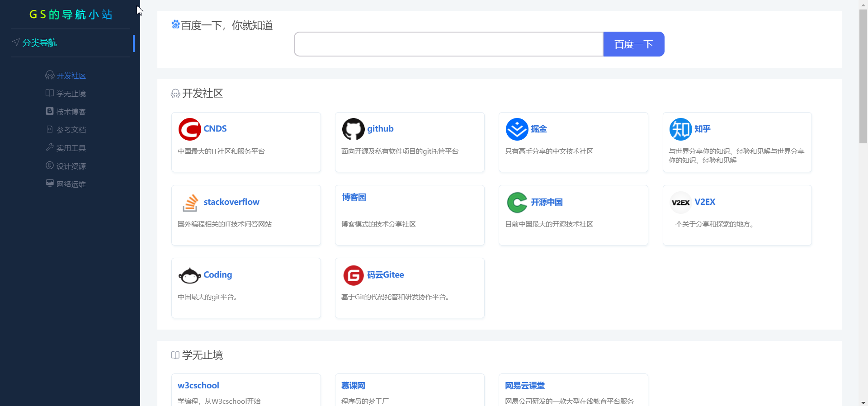
Task: Open 网络运维 sidebar entry
Action: coord(71,184)
